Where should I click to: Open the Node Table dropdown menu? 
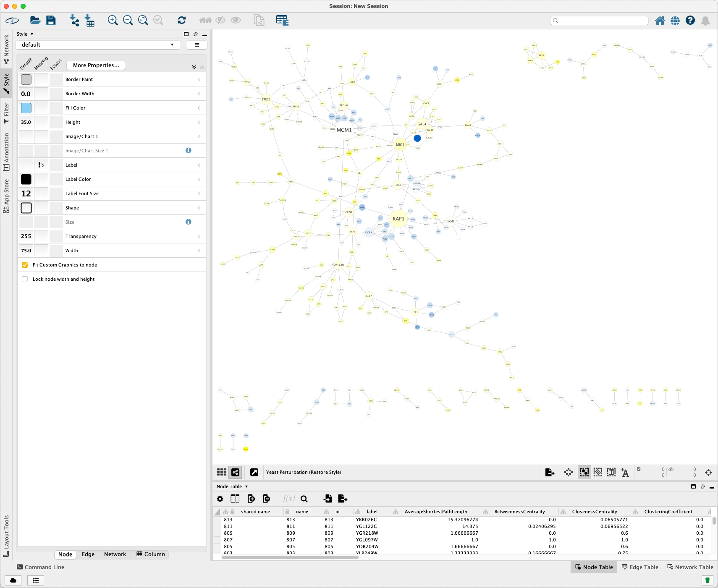click(232, 486)
